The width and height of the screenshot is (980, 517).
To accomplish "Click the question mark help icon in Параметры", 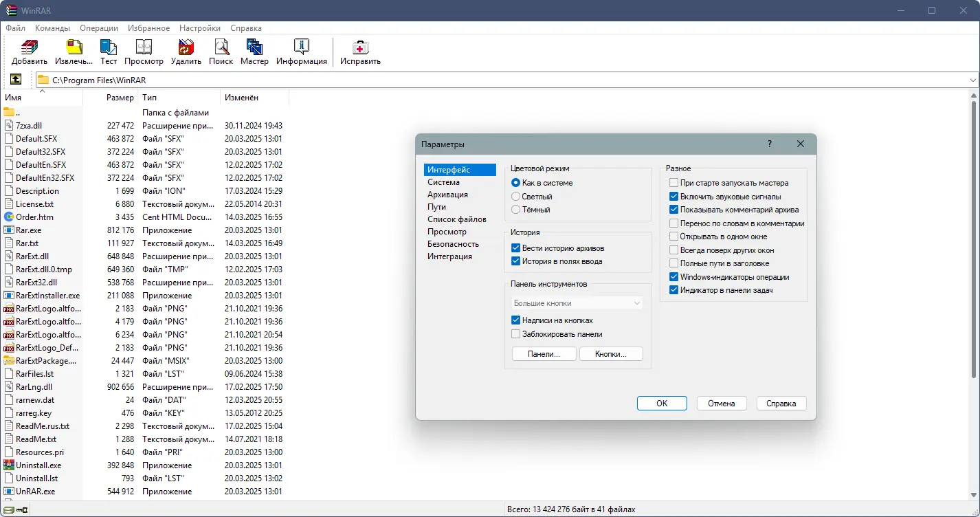I will [769, 144].
